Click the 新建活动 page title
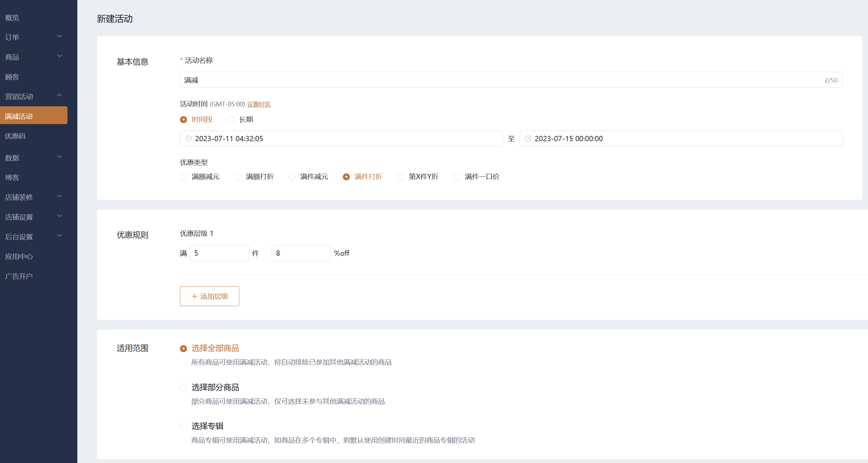 (115, 19)
